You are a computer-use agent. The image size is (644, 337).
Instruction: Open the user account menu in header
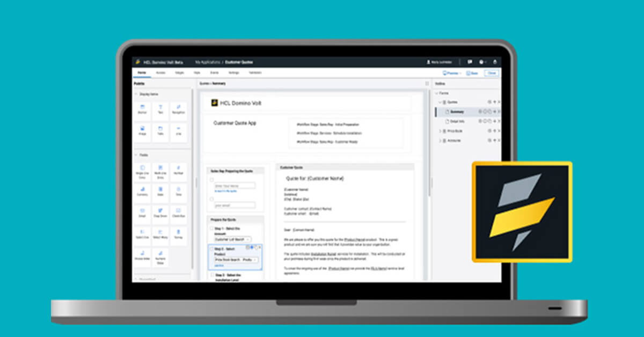point(440,62)
